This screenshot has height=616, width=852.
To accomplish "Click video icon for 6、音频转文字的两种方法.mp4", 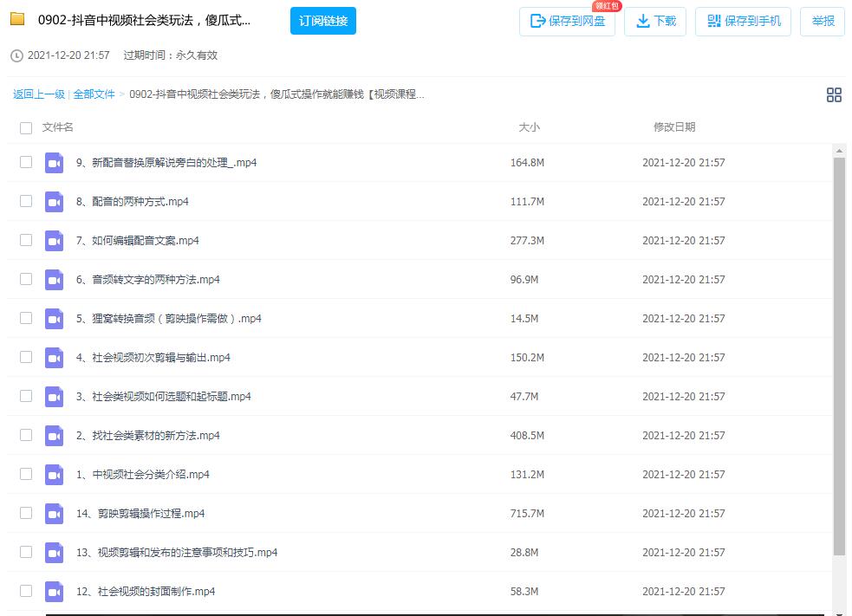I will pyautogui.click(x=54, y=280).
